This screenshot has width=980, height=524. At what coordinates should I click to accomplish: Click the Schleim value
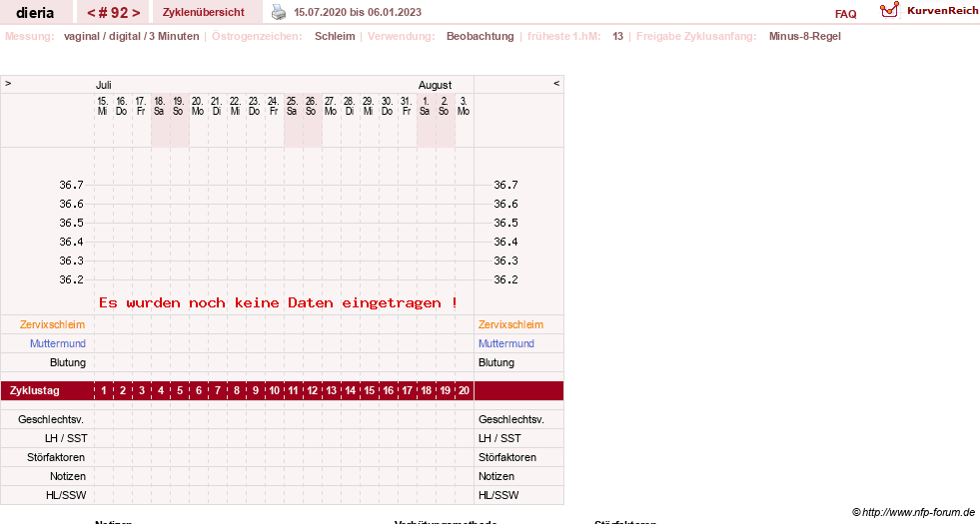pyautogui.click(x=335, y=36)
